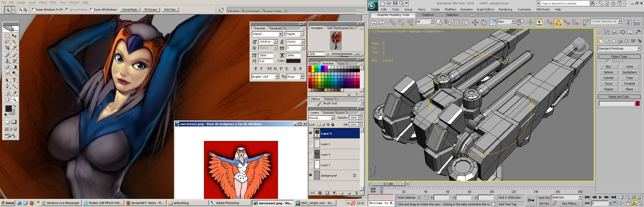644x207 pixels.
Task: Click the object name field in 3ds Max
Action: pos(616,103)
